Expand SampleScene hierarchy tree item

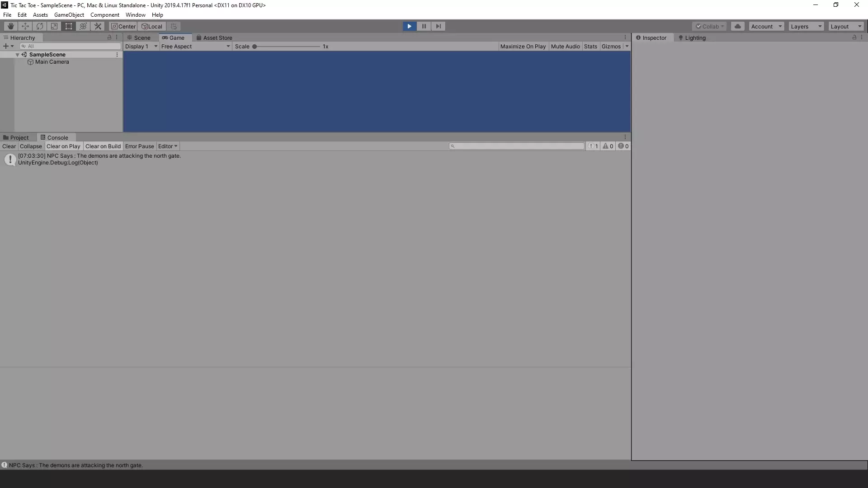17,54
